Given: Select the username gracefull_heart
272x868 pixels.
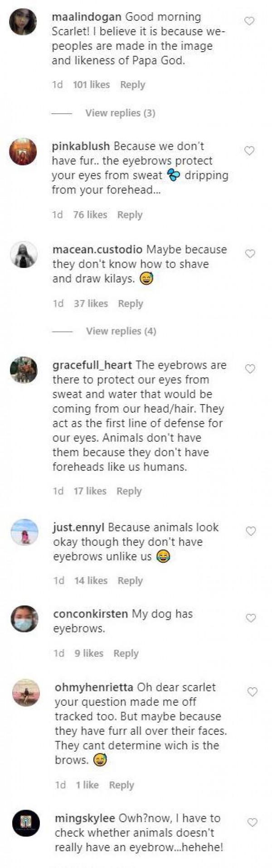Looking at the screenshot, I should pos(90,365).
